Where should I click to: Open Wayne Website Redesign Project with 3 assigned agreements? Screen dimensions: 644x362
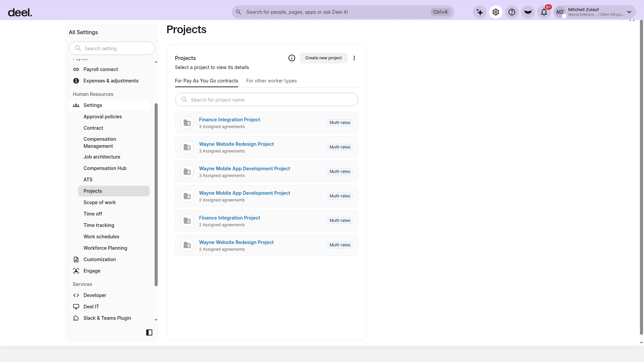[236, 144]
